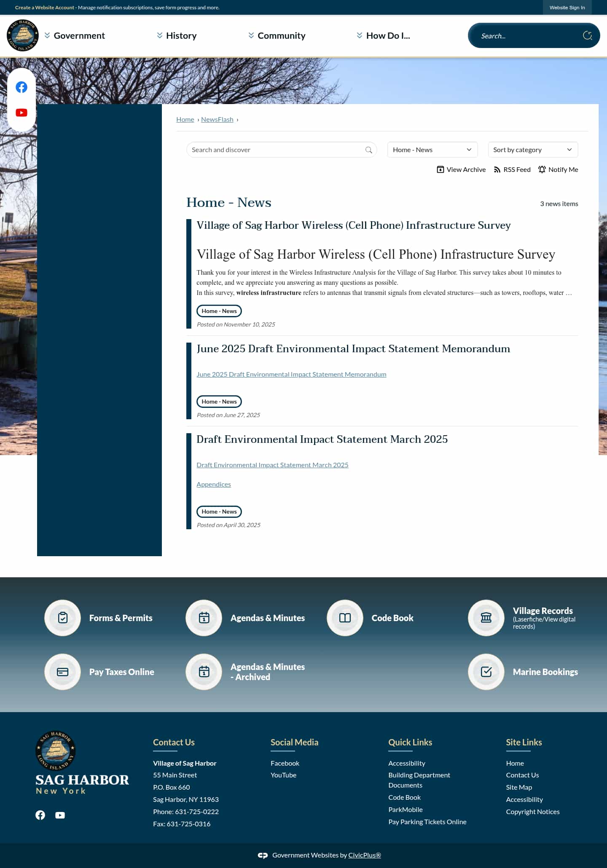
Task: Open June 2025 Draft Environmental Impact Statement Memorandum link
Action: coord(291,374)
